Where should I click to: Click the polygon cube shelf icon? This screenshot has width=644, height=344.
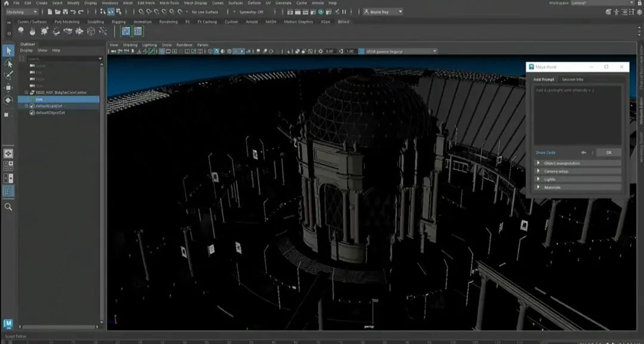click(x=91, y=31)
